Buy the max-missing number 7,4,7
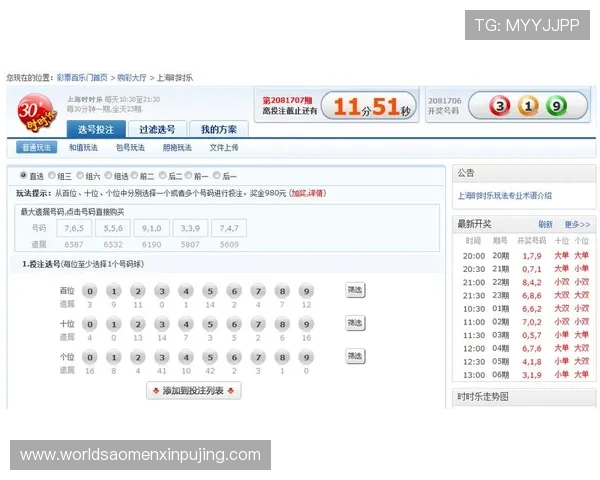Viewport: 600px width, 480px height. point(229,228)
